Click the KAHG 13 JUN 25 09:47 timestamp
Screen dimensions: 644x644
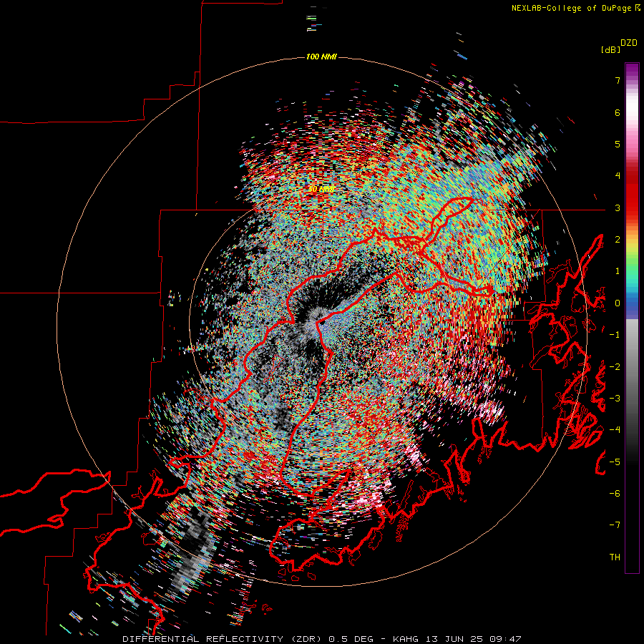pyautogui.click(x=457, y=639)
